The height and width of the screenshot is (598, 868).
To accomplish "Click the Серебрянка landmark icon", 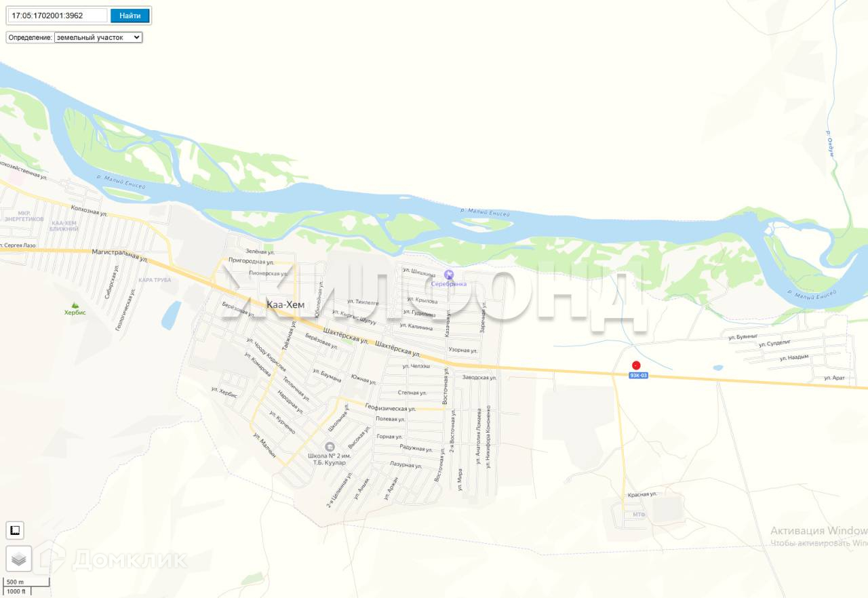I will pos(448,275).
